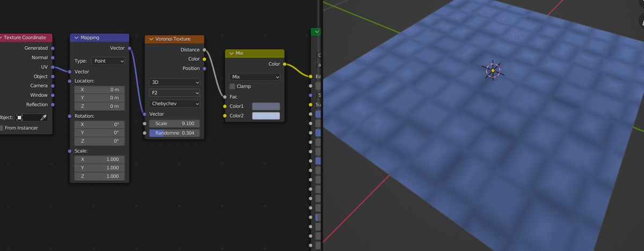This screenshot has width=644, height=251.
Task: Collapse the Mix node
Action: pos(231,54)
